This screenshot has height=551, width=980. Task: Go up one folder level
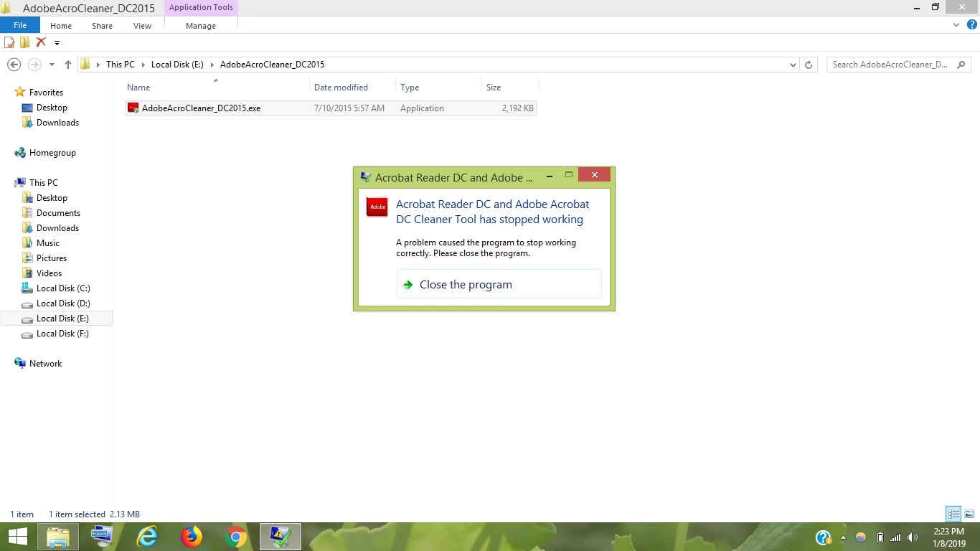click(68, 65)
